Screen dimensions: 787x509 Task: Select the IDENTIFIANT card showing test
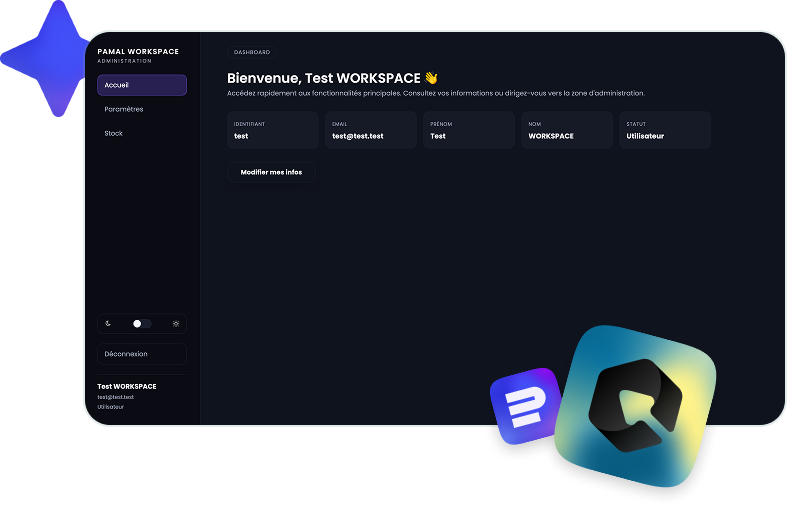(273, 130)
